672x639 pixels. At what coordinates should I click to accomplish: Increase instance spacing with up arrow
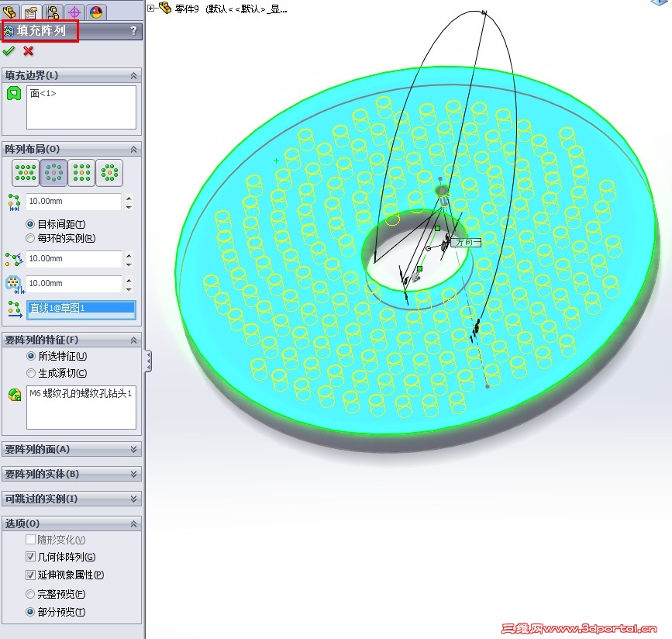pyautogui.click(x=129, y=254)
